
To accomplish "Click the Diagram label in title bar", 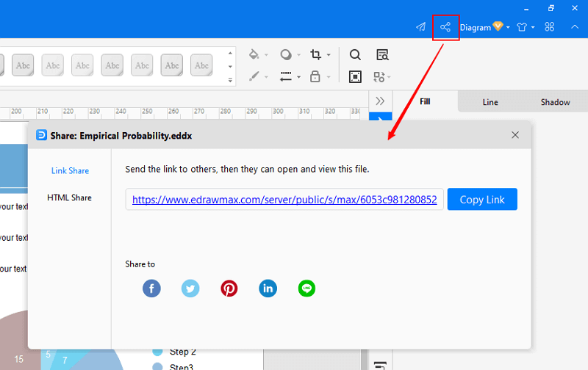I will tap(475, 27).
